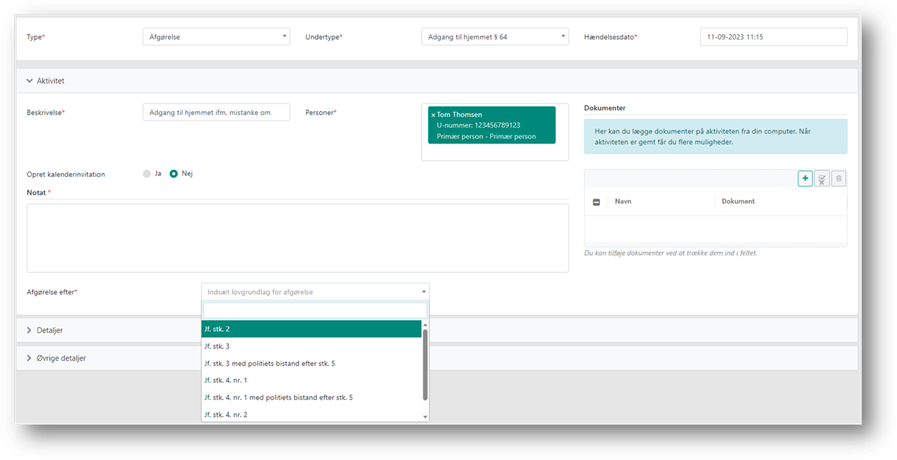Open the Type dropdown showing Afgørelse

216,37
